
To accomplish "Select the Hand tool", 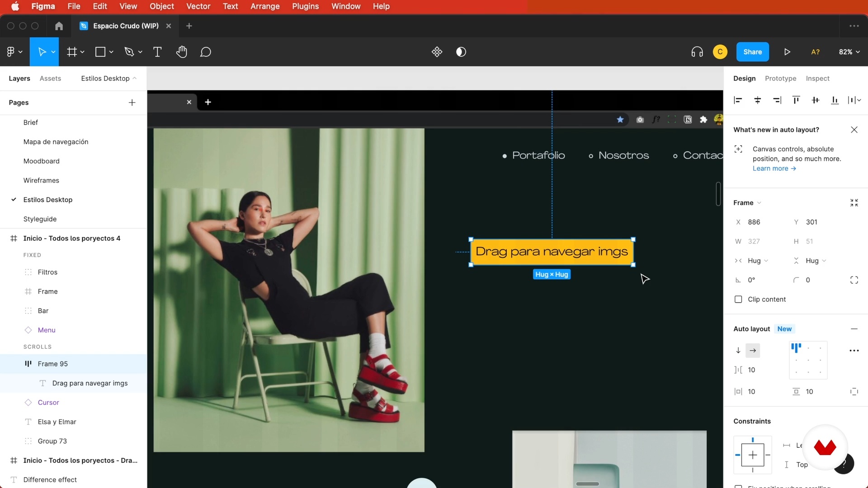I will click(x=182, y=52).
